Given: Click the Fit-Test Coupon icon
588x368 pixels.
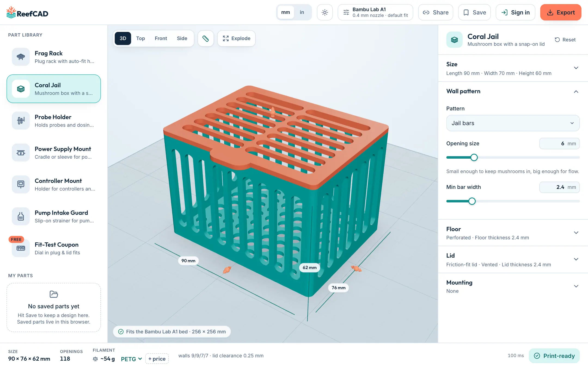Looking at the screenshot, I should (21, 248).
